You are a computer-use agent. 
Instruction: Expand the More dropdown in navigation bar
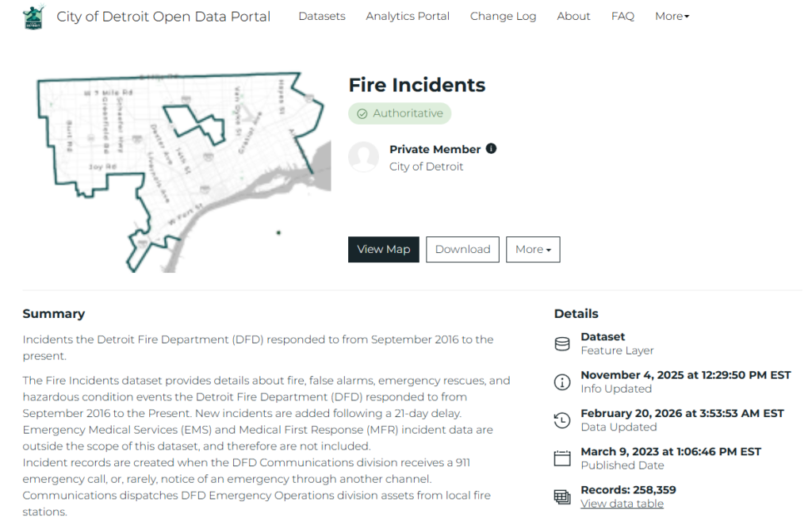[x=672, y=16]
